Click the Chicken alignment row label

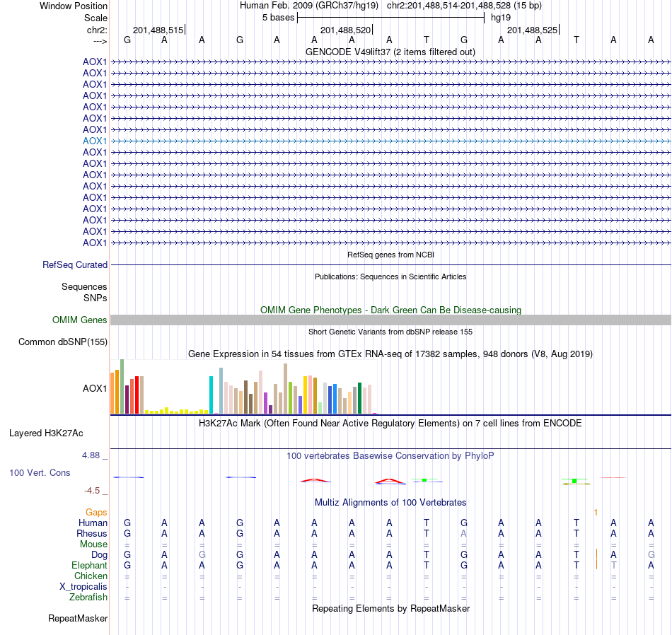[91, 576]
